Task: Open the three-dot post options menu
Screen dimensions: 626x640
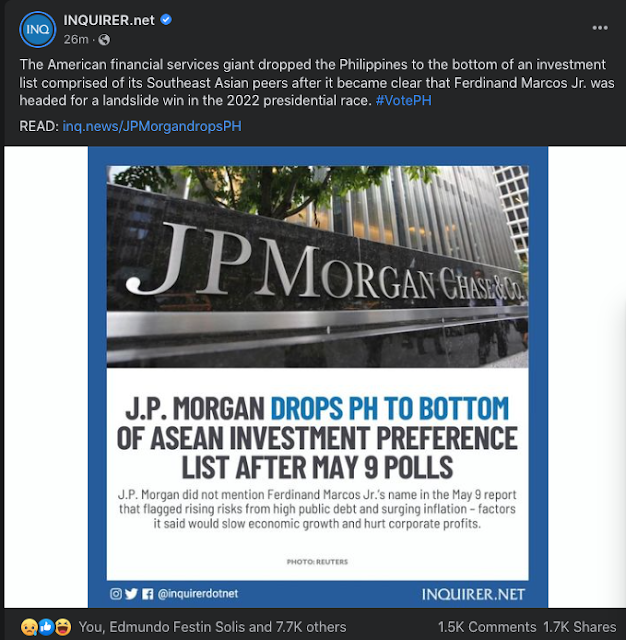Action: click(600, 28)
